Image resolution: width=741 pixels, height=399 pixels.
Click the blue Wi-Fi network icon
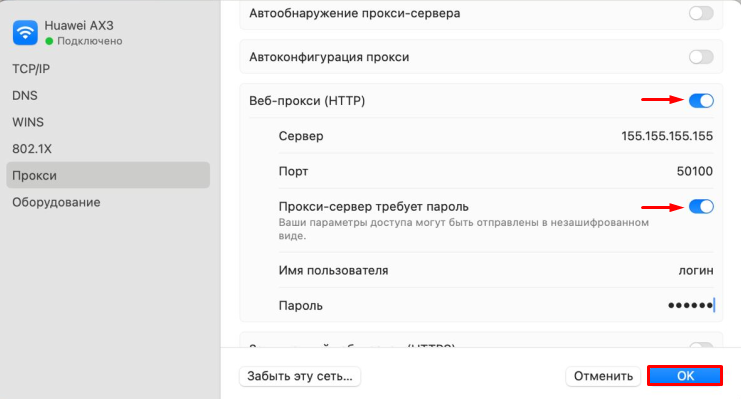[x=25, y=33]
